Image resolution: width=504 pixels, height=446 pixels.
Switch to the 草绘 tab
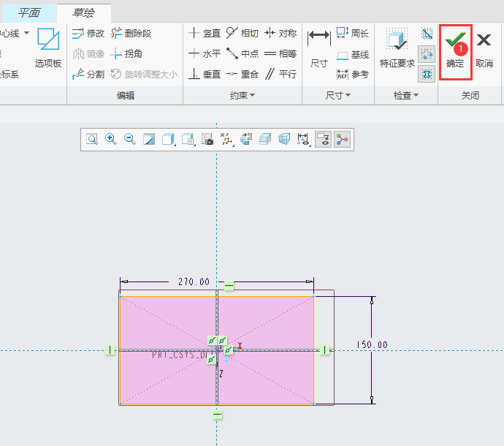(83, 13)
